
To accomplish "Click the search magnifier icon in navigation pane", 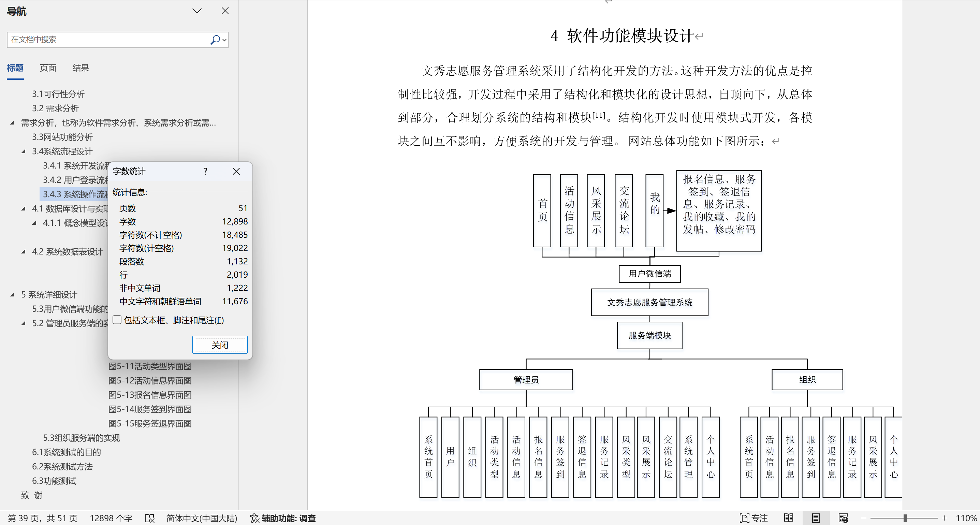I will pos(215,40).
